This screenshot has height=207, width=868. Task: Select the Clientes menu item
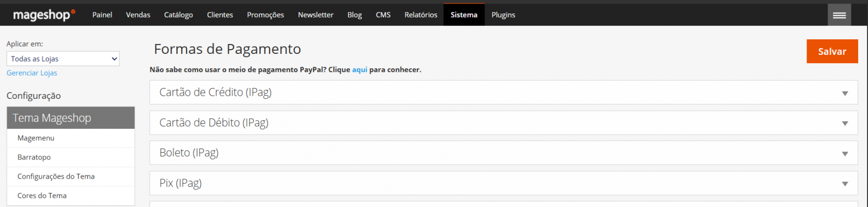tap(220, 15)
